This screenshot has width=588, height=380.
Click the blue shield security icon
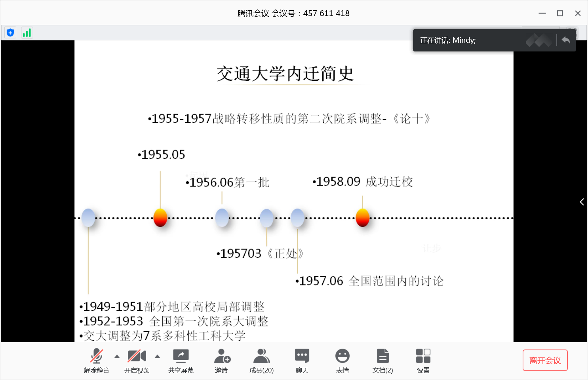pos(10,33)
